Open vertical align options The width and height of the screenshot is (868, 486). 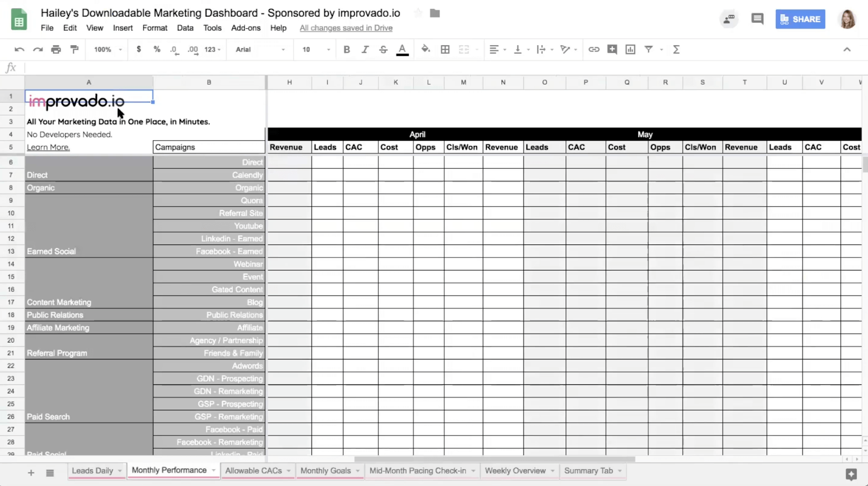pos(521,49)
